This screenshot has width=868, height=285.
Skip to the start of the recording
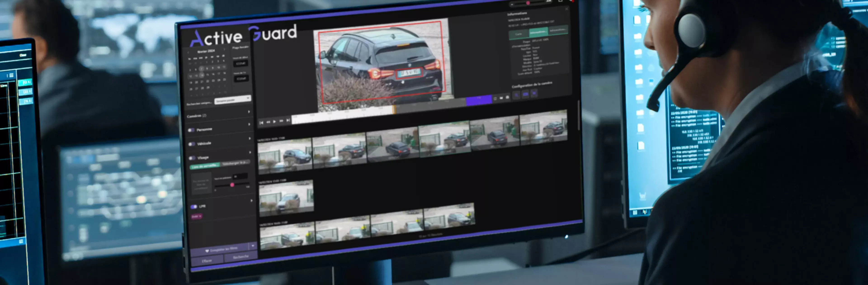point(262,122)
